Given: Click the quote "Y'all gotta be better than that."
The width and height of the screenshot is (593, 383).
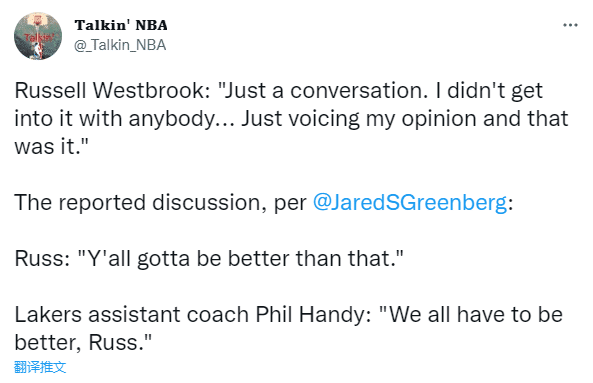Looking at the screenshot, I should pyautogui.click(x=241, y=259).
